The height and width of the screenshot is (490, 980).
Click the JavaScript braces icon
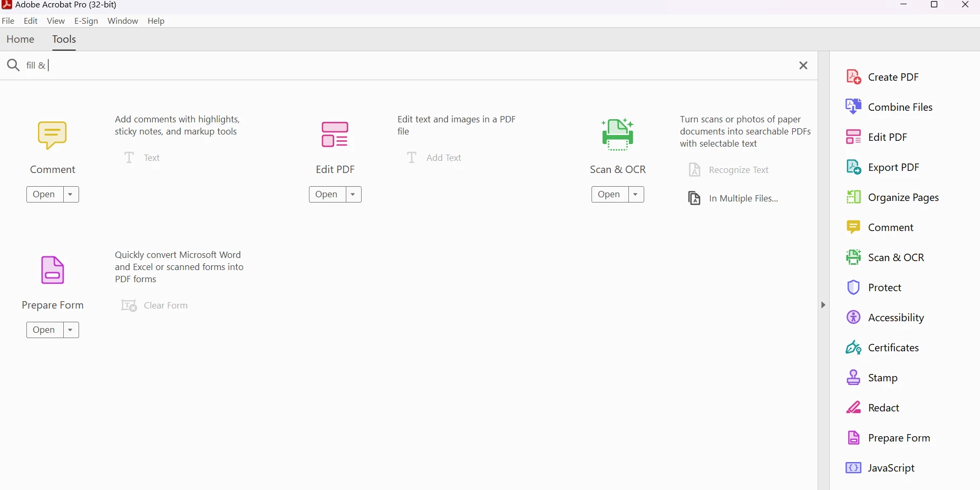(x=853, y=468)
